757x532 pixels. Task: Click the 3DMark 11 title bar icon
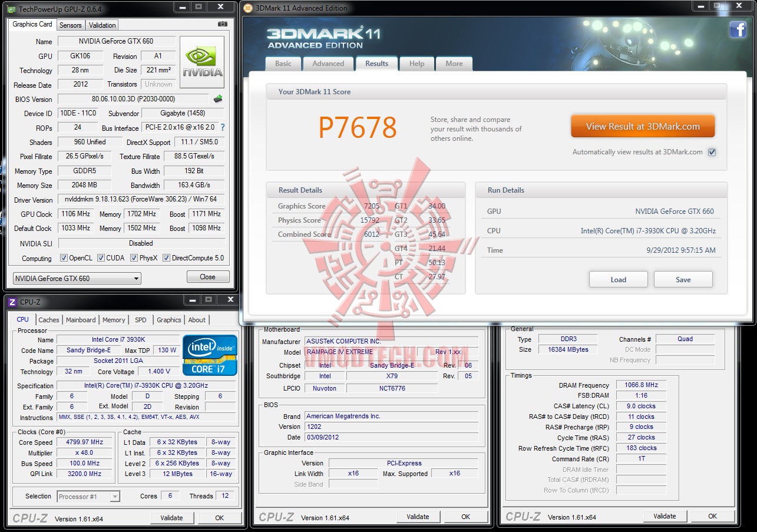click(x=247, y=8)
